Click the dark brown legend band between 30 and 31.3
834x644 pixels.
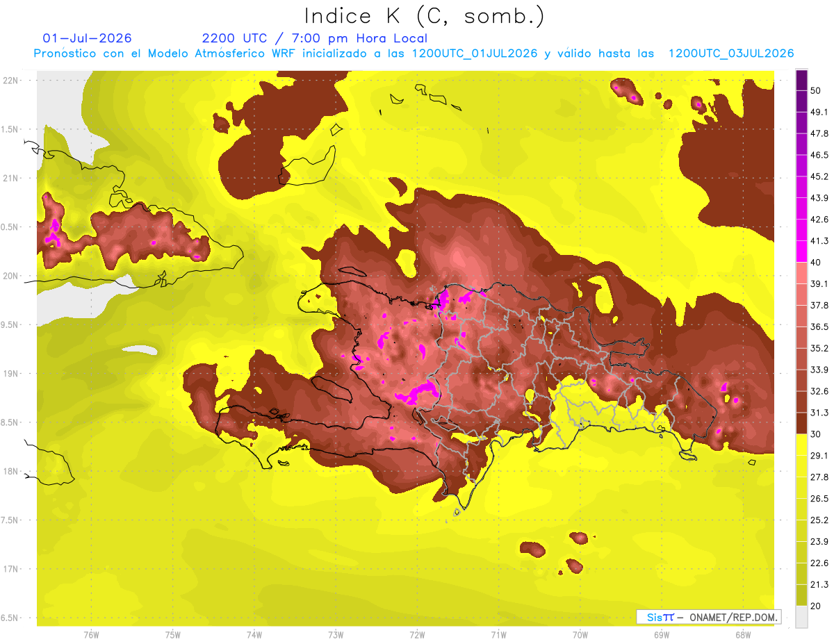(x=801, y=423)
